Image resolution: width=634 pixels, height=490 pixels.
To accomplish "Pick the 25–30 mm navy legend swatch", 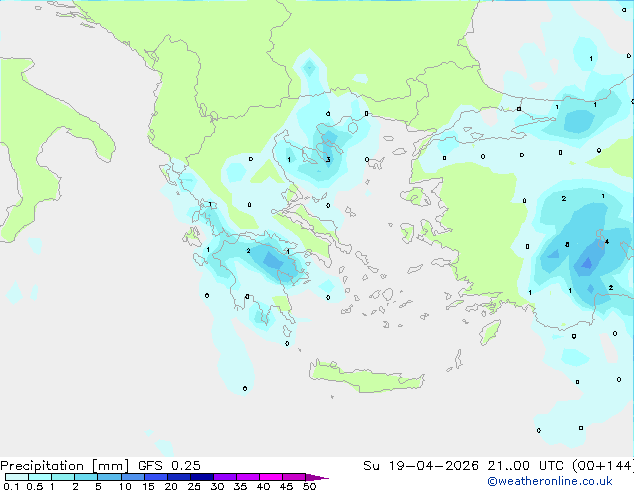I will pos(201,477).
